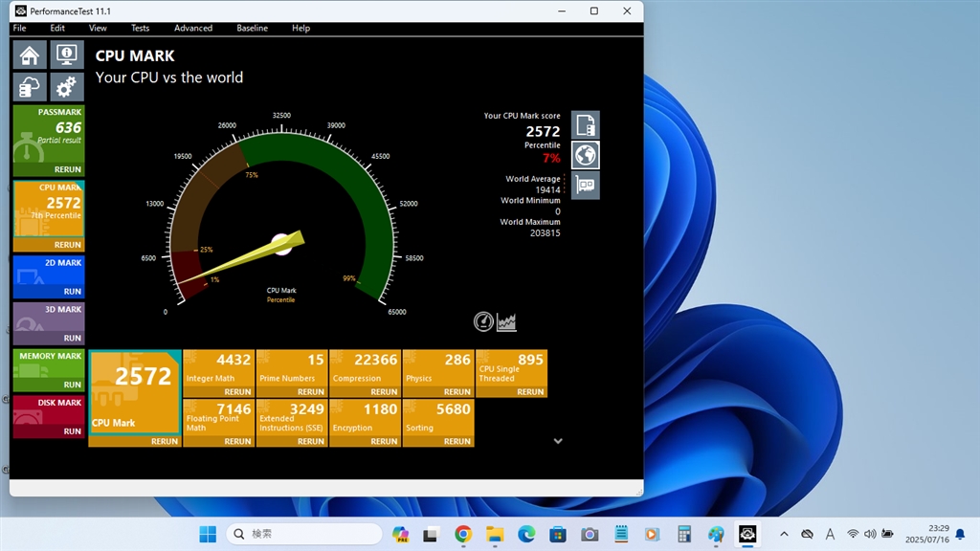This screenshot has height=551, width=980.
Task: Open the System Information monitor icon
Action: tap(67, 55)
